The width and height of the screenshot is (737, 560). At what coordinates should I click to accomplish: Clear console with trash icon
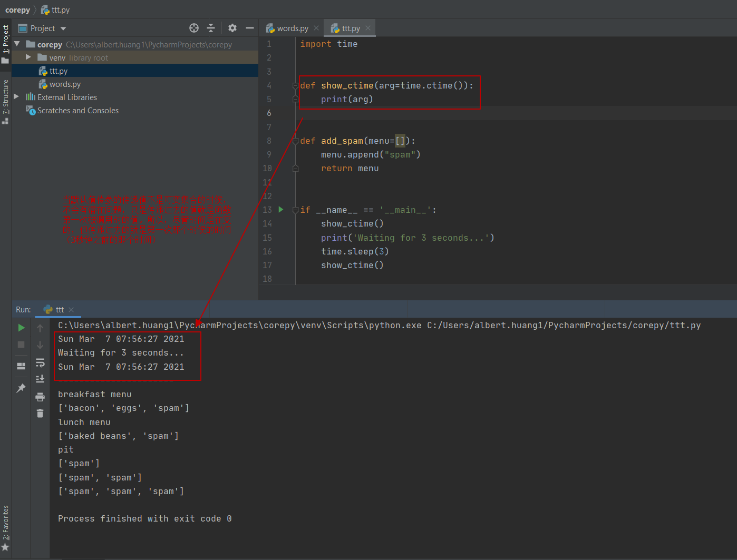tap(40, 414)
